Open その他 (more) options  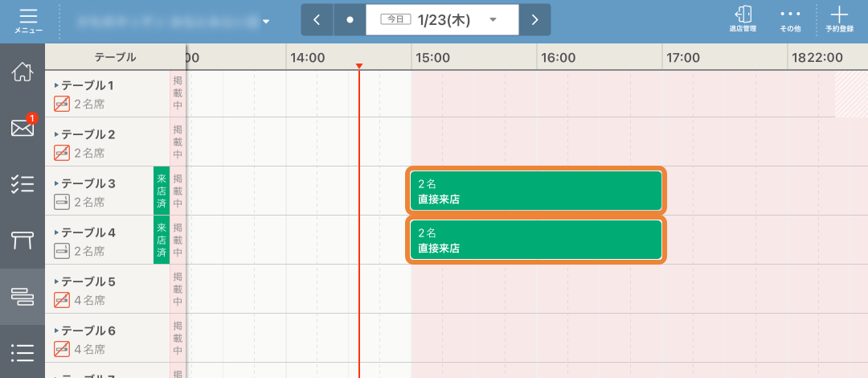(x=790, y=19)
